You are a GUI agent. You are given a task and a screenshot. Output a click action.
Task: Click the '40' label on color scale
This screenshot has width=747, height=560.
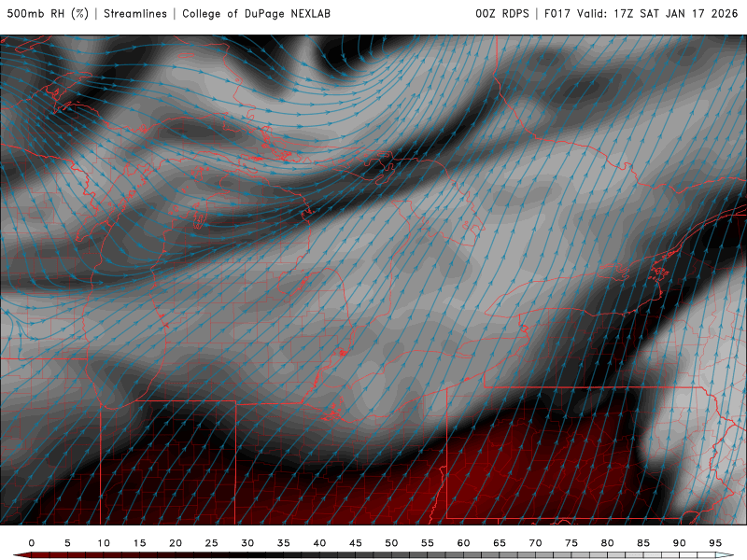319,543
